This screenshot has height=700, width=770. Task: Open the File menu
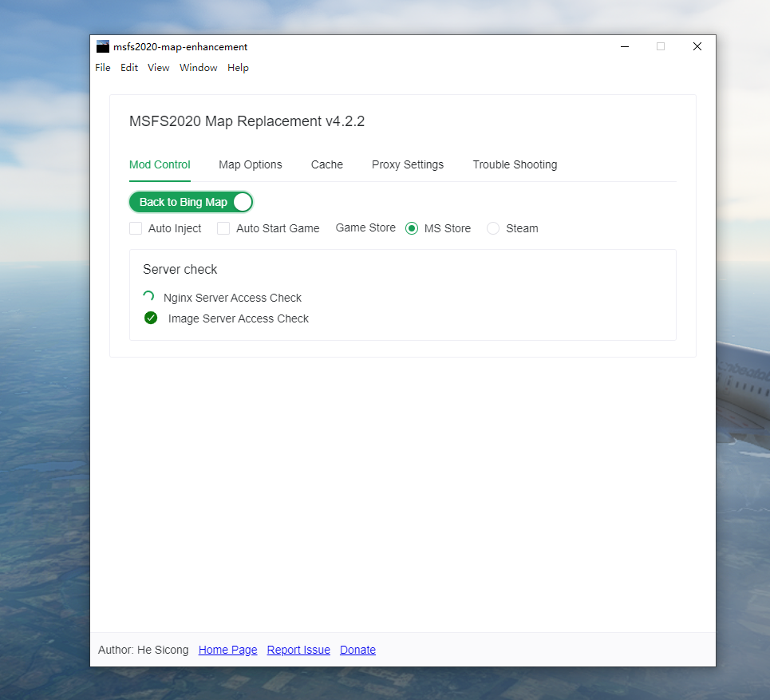tap(102, 68)
